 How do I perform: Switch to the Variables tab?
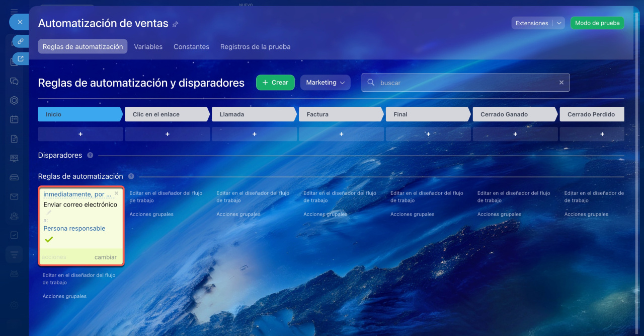pos(148,47)
